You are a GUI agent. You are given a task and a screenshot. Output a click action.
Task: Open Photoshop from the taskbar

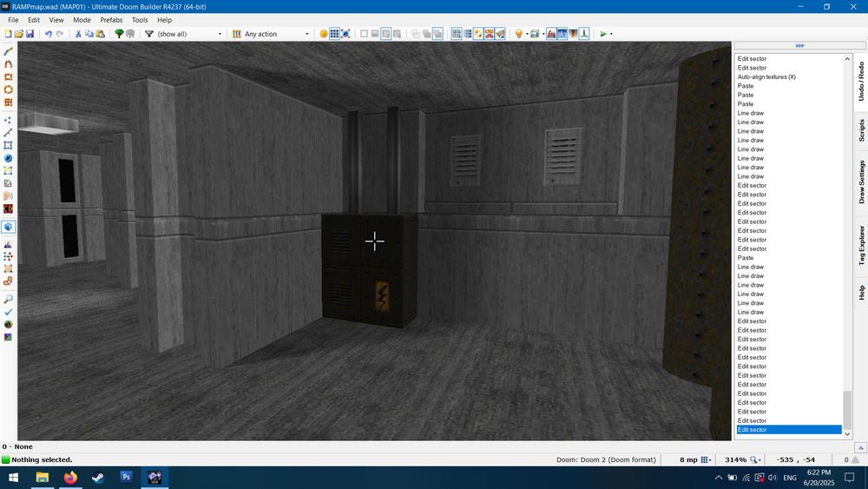coord(126,478)
